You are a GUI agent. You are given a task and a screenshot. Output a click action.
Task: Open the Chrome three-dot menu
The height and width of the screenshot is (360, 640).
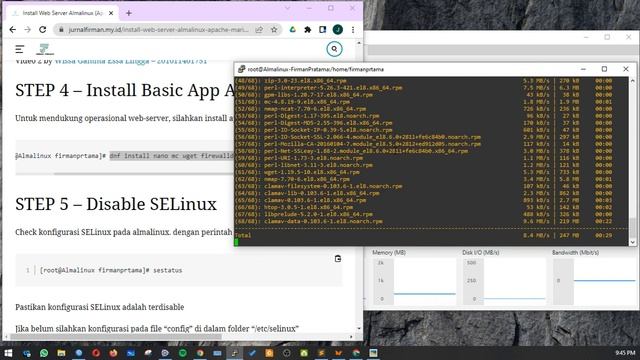coord(353,30)
